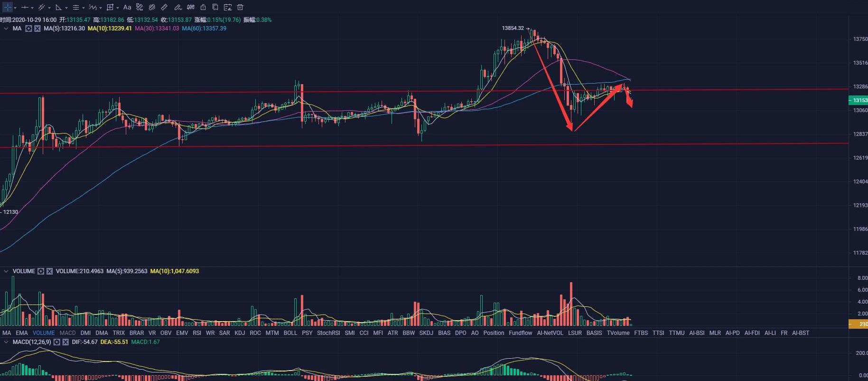Collapse the VOLUME panel chevron
The height and width of the screenshot is (381, 868).
pyautogui.click(x=6, y=271)
